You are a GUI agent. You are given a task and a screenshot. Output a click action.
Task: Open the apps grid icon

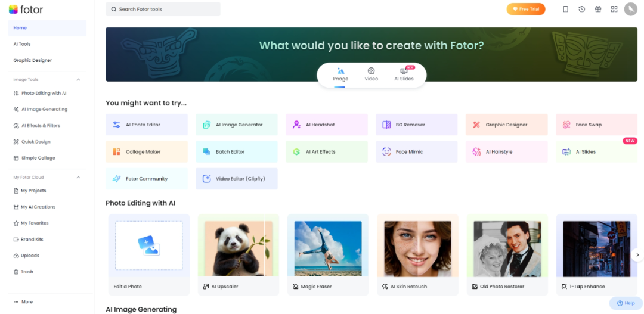[x=614, y=9]
